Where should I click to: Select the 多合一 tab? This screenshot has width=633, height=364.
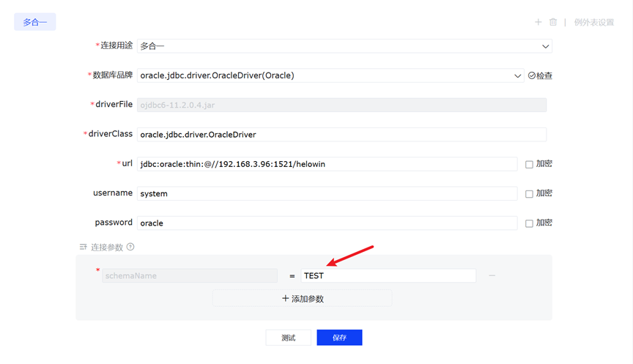click(x=35, y=22)
